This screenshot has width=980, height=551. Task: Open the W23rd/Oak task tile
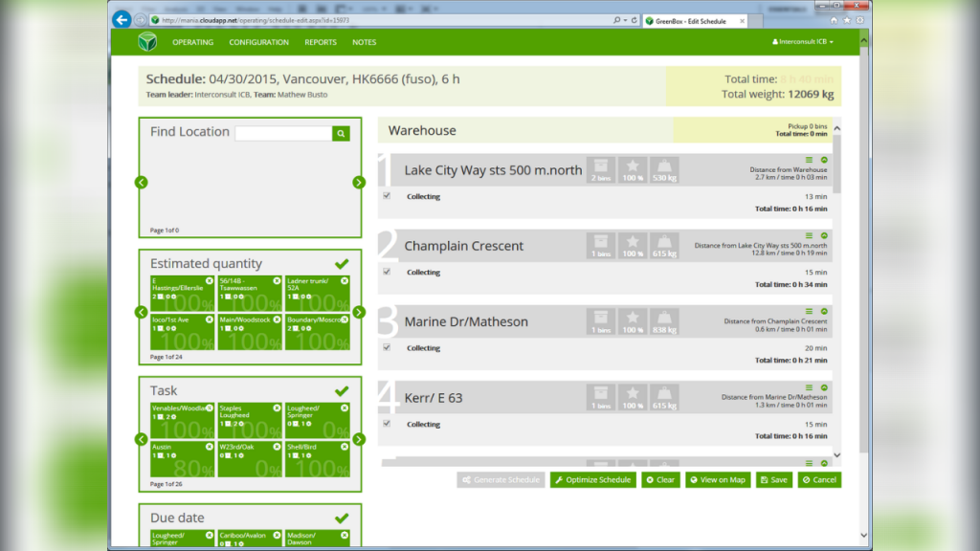(250, 459)
